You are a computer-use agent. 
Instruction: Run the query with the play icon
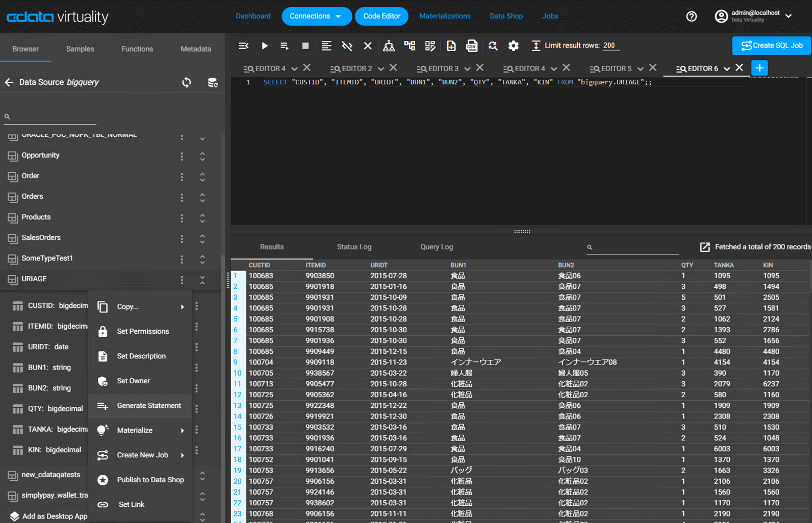point(264,46)
